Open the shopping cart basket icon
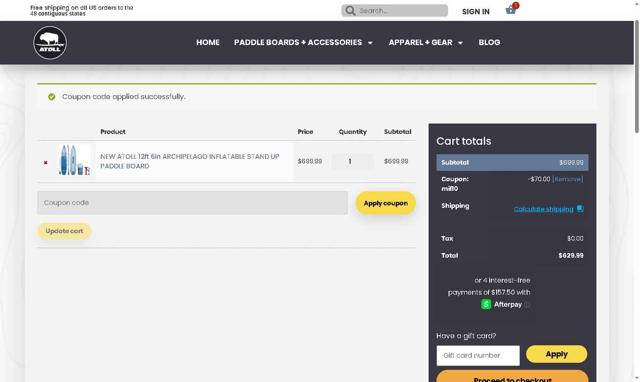 coord(511,10)
